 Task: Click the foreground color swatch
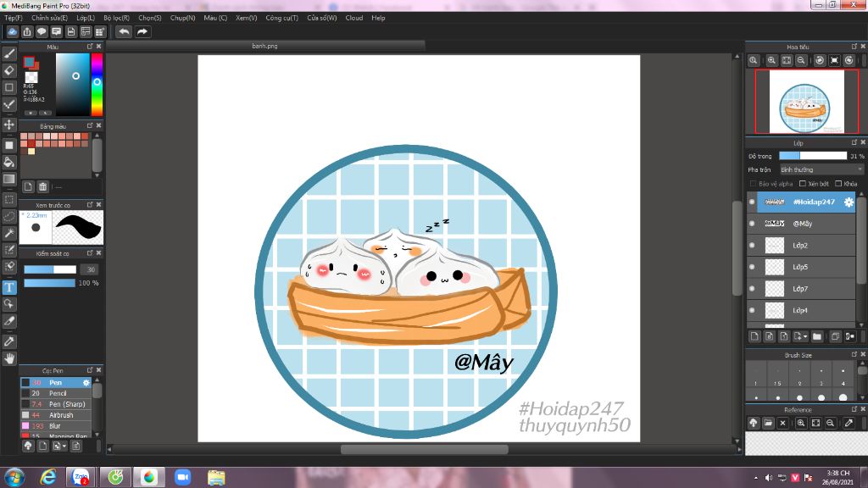[29, 62]
